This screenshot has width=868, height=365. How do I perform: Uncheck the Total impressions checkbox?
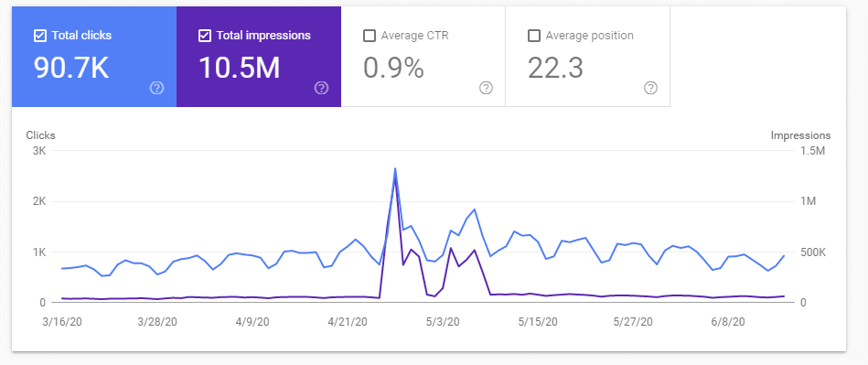[204, 36]
